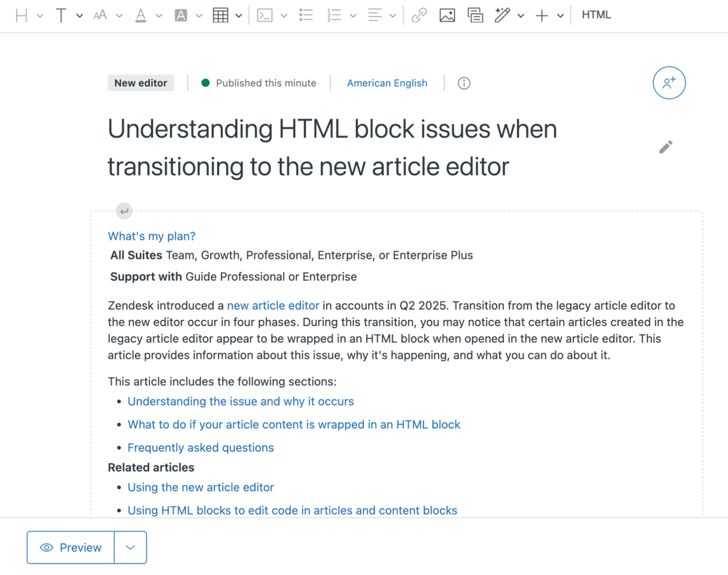Open What to do if wrapped in HTML block link
Screen dimensions: 728x575
click(294, 424)
